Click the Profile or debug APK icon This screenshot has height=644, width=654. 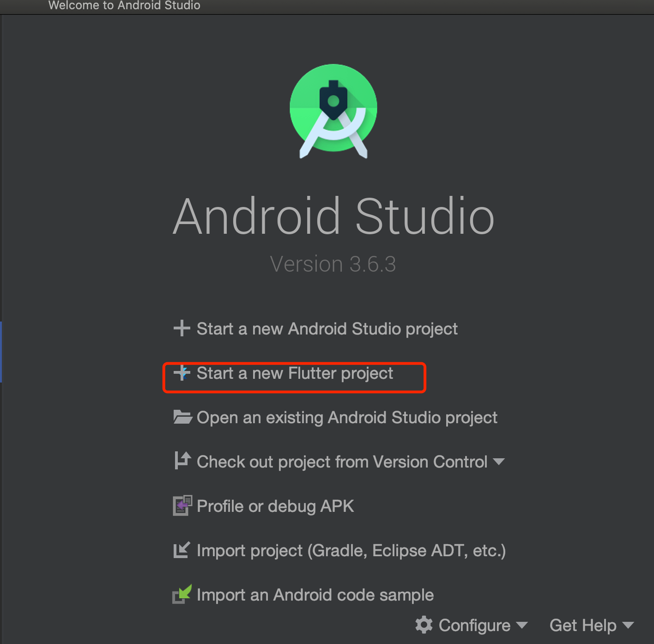pyautogui.click(x=182, y=505)
